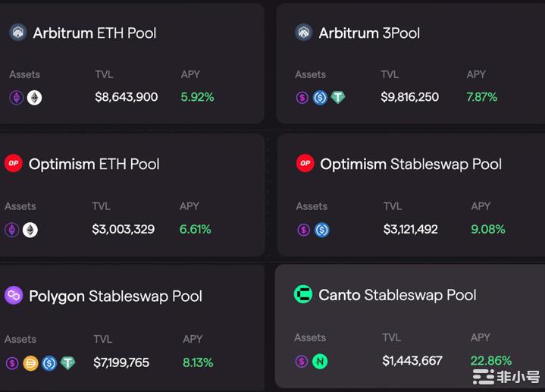545x392 pixels.
Task: Select the white Ethereum asset icon in Arbitrum ETH Pool
Action: (34, 97)
